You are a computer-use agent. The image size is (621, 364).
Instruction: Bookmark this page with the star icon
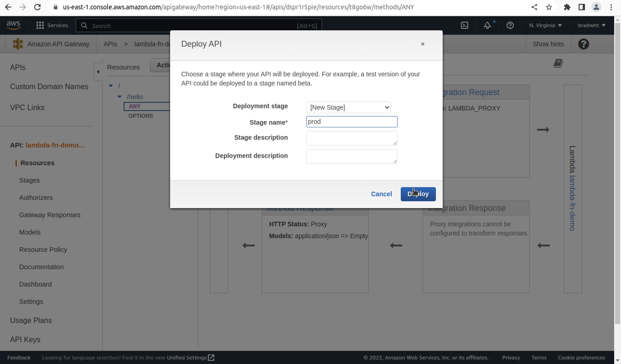(x=549, y=7)
